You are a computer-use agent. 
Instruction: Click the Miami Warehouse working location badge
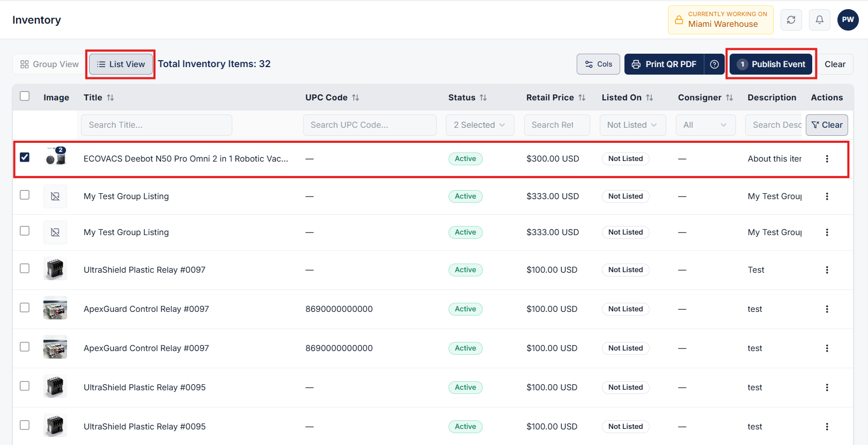(720, 20)
